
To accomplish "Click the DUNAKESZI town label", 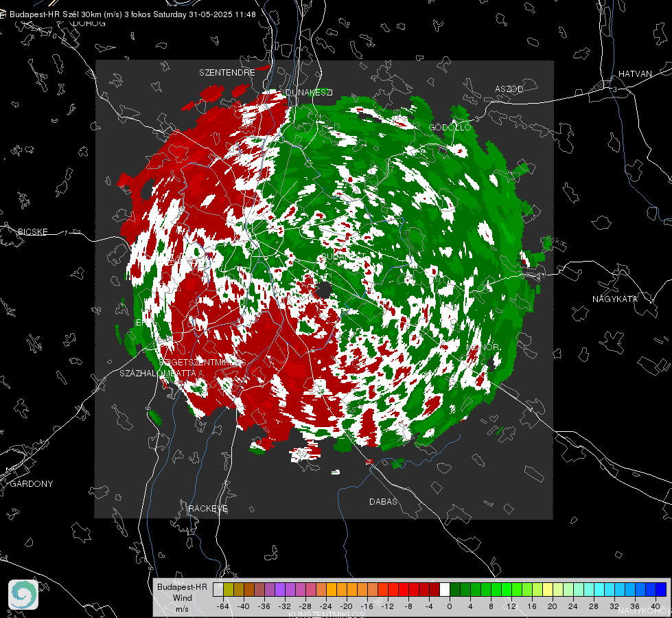I will point(309,92).
